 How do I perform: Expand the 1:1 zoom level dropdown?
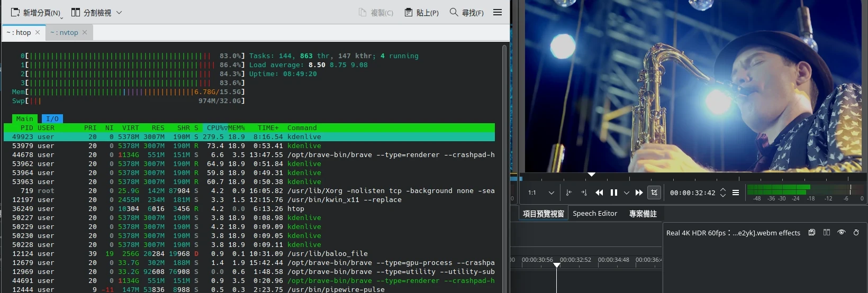point(551,193)
